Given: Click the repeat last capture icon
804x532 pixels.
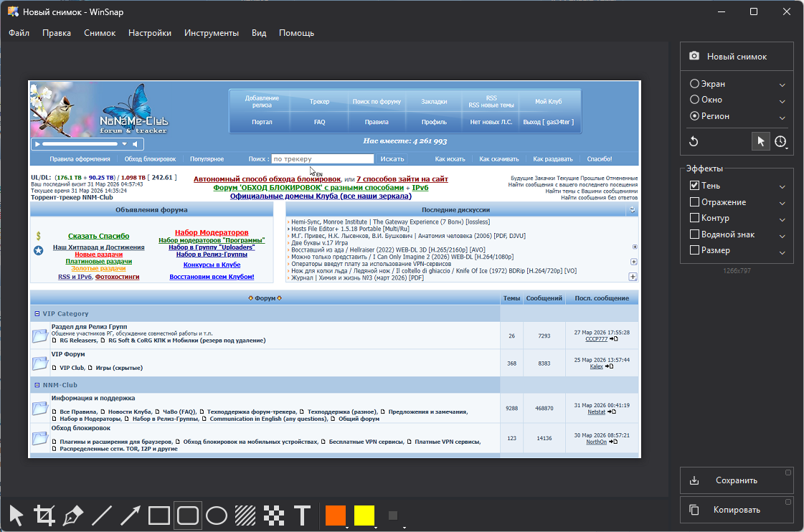Looking at the screenshot, I should (x=694, y=141).
